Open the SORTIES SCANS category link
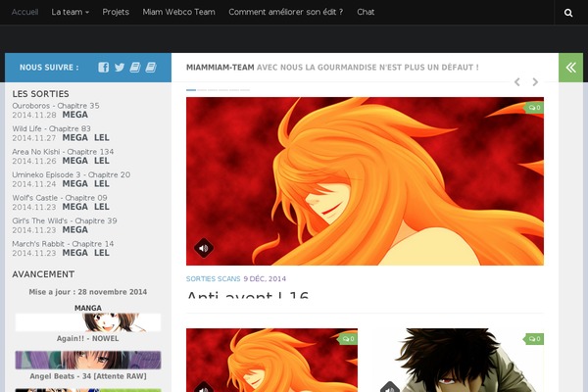This screenshot has height=392, width=588. click(213, 278)
